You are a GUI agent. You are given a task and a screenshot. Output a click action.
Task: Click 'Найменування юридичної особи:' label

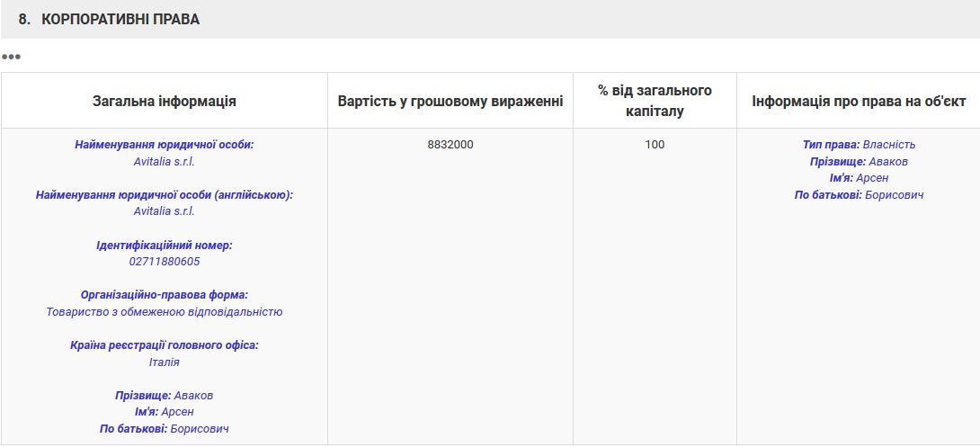(x=164, y=145)
